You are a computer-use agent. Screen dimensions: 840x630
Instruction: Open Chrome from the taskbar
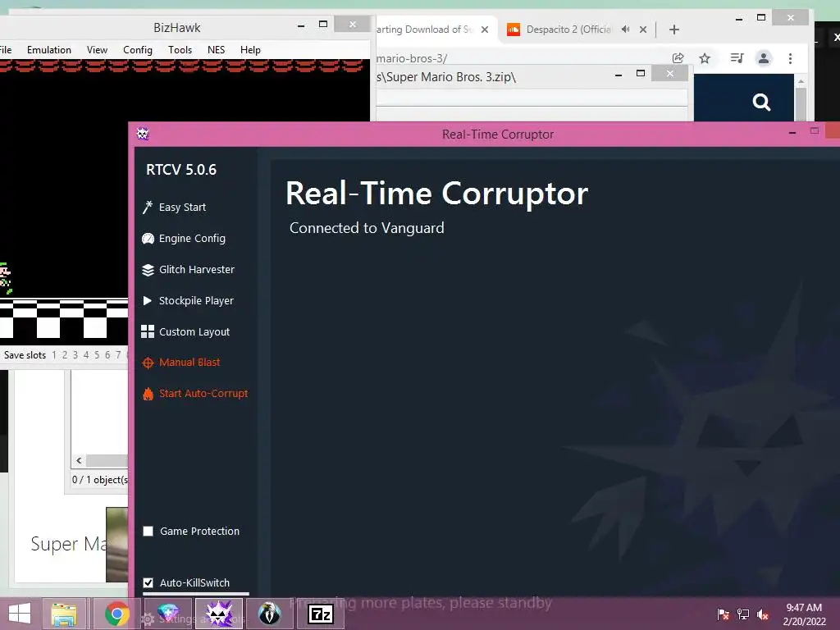tap(116, 614)
